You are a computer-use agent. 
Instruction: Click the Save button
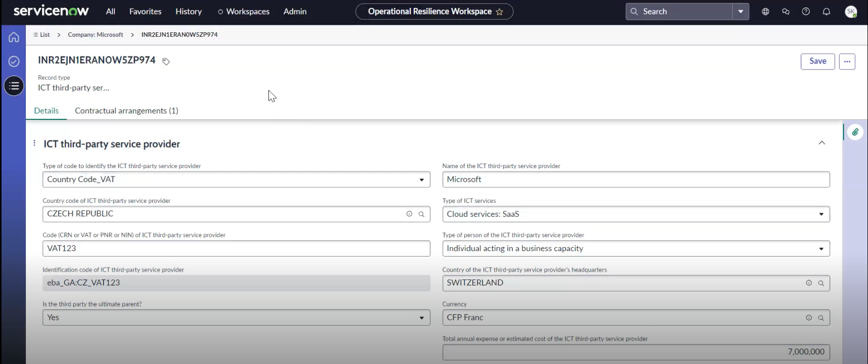pyautogui.click(x=818, y=61)
